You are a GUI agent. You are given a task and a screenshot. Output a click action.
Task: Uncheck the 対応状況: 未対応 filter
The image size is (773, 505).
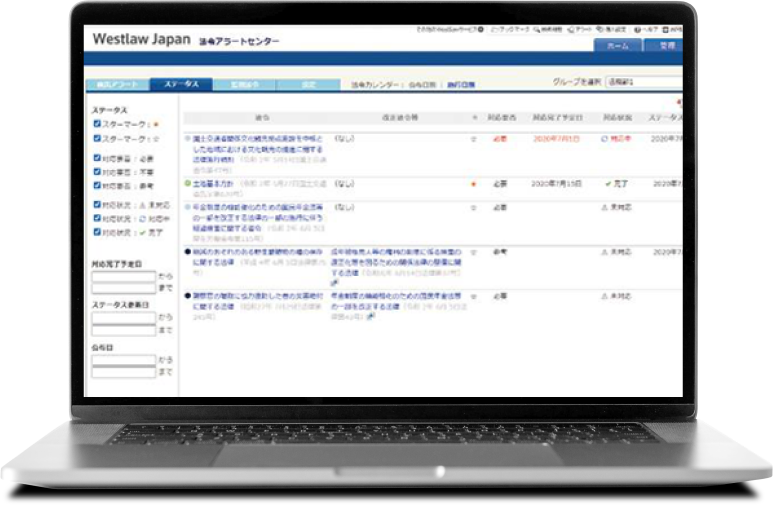97,204
